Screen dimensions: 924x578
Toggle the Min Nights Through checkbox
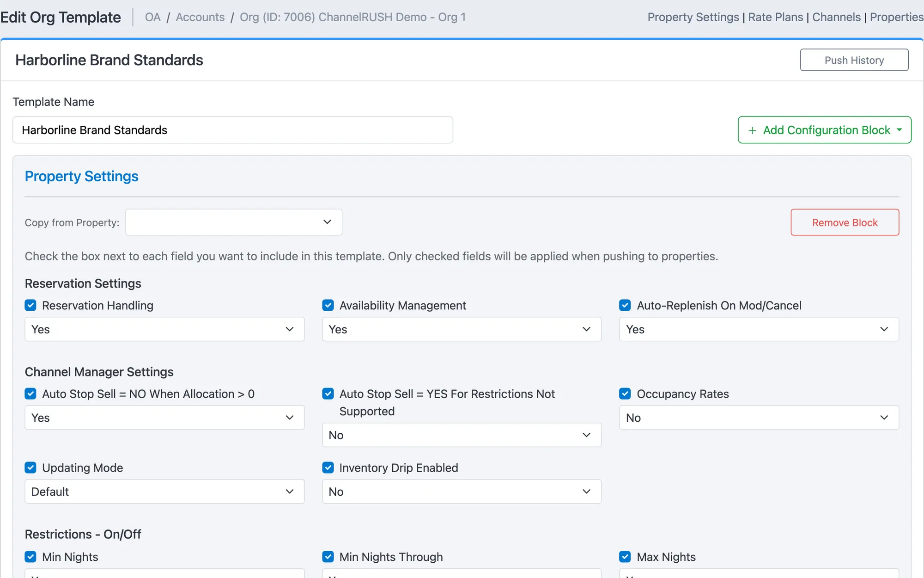click(x=328, y=557)
